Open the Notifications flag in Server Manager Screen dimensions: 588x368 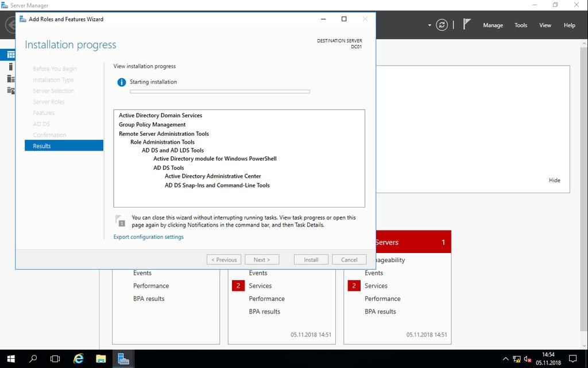pos(466,24)
